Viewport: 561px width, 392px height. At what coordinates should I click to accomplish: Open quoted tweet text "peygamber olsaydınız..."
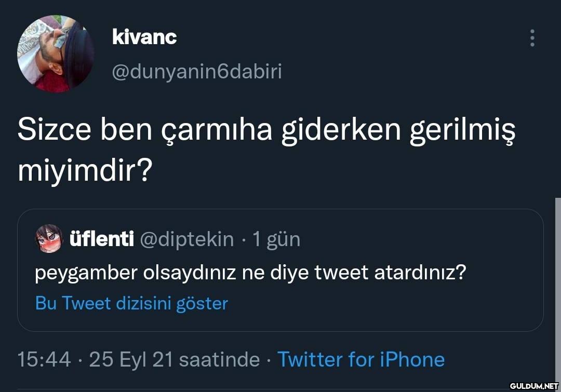(x=249, y=272)
